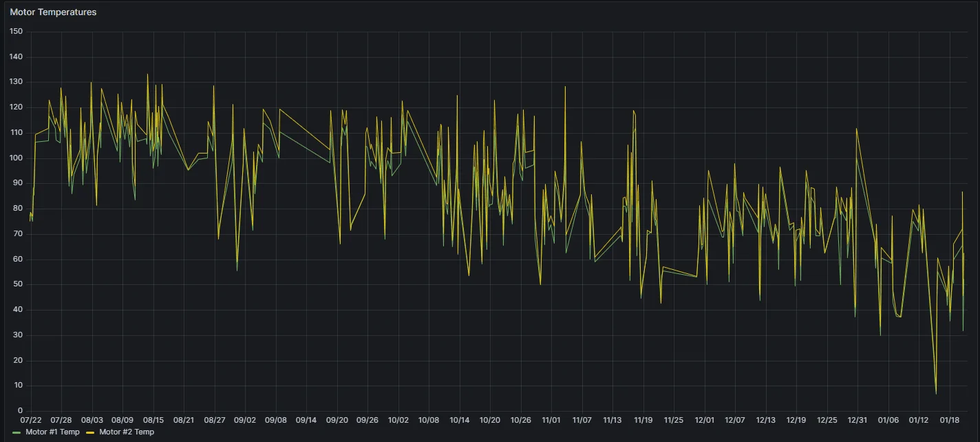Viewport: 980px width, 442px height.
Task: Open the Motor Temperatures panel title menu
Action: (53, 12)
